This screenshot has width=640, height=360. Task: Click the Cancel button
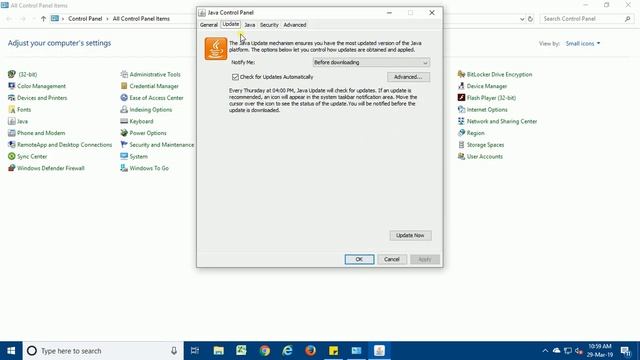coord(392,259)
